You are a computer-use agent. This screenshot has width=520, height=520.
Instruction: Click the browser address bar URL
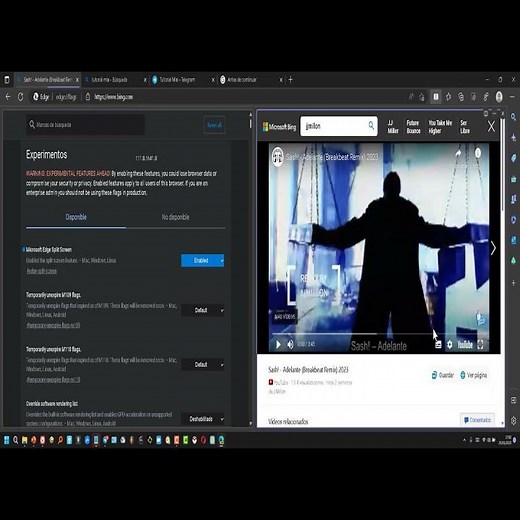114,97
